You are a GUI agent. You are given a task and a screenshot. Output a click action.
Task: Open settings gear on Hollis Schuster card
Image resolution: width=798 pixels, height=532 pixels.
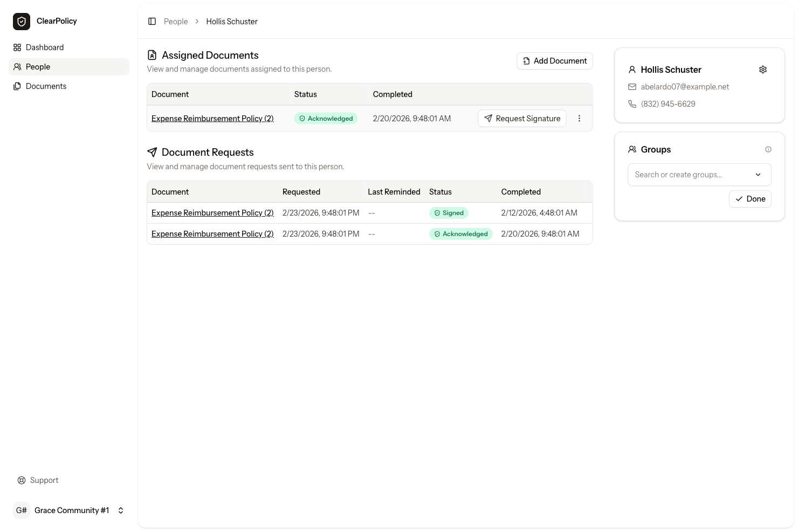pos(762,69)
